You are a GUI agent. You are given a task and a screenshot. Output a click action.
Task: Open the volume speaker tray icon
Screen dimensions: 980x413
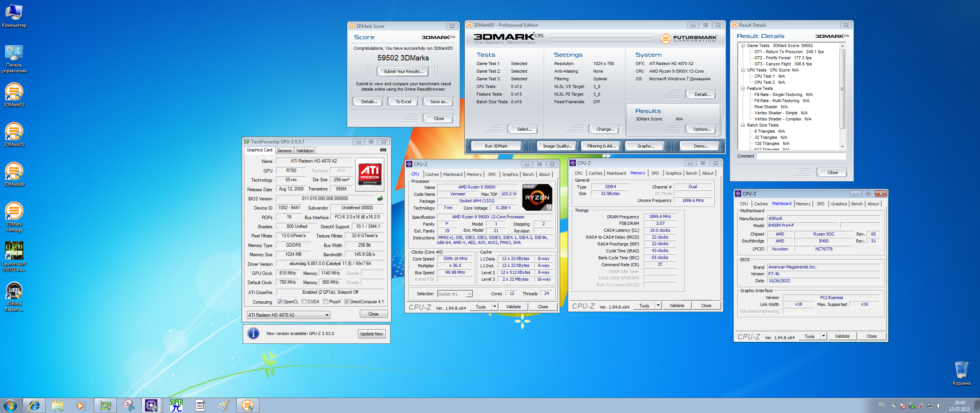tap(939, 406)
